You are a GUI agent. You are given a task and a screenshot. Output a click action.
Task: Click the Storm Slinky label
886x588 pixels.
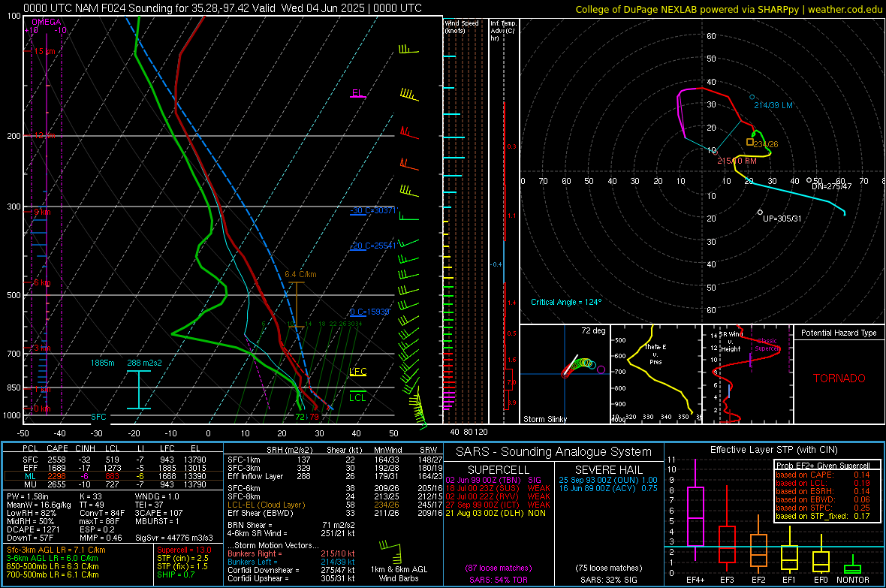(544, 419)
